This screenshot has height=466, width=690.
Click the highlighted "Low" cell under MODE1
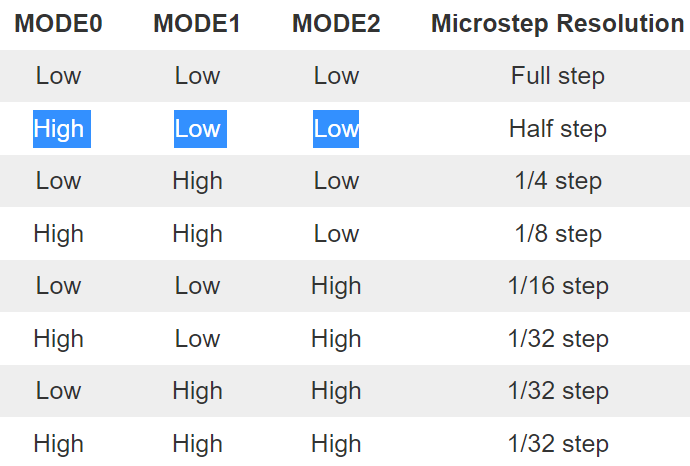coord(198,129)
